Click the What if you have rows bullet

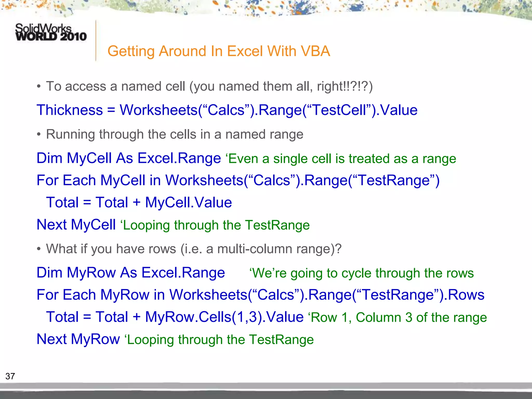point(194,249)
